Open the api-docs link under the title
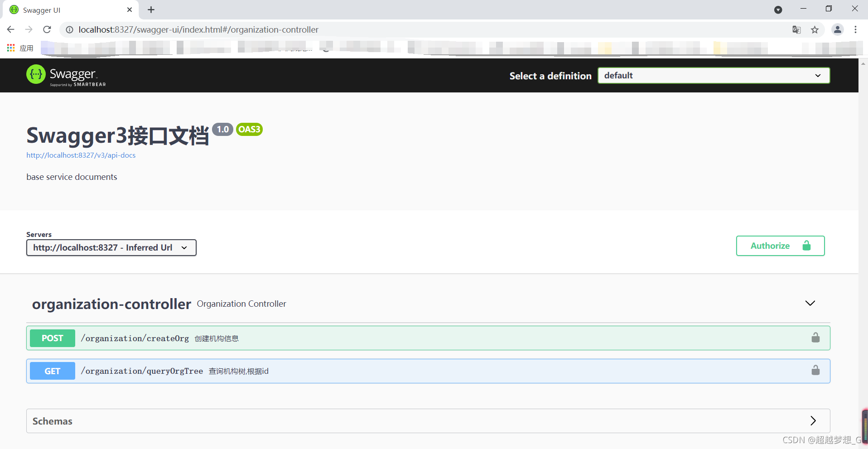This screenshot has height=449, width=868. point(81,155)
